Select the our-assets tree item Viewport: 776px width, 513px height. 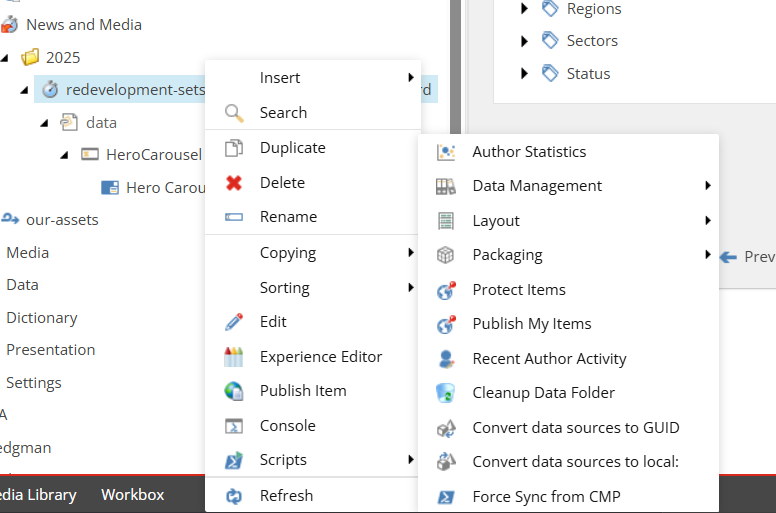61,220
